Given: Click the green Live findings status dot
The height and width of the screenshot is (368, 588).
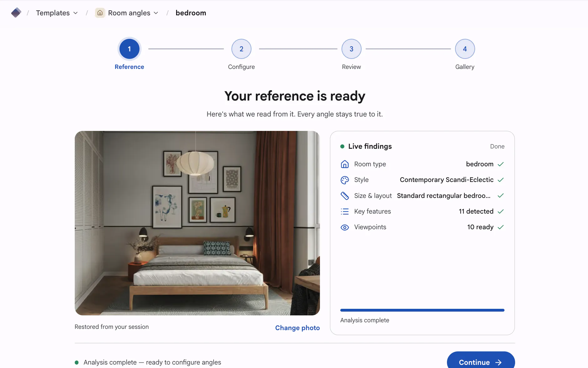Looking at the screenshot, I should (x=342, y=146).
